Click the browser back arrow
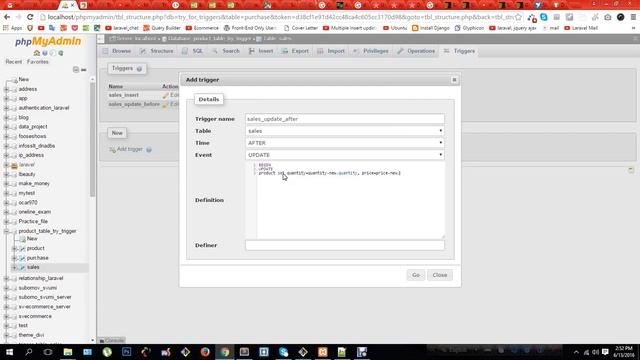Viewport: 640px width, 360px height. point(7,17)
